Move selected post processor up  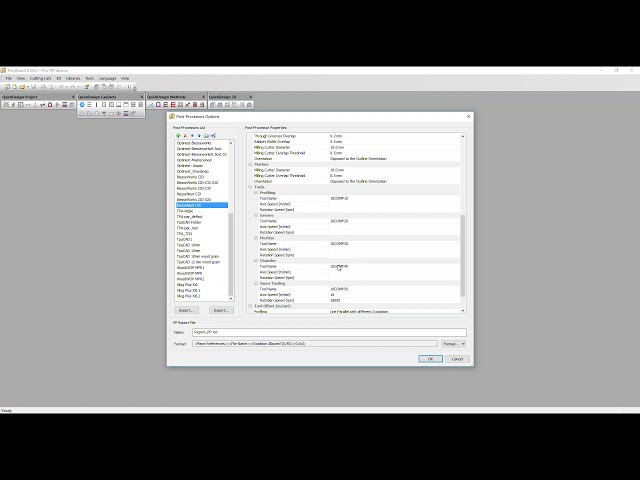pyautogui.click(x=192, y=136)
